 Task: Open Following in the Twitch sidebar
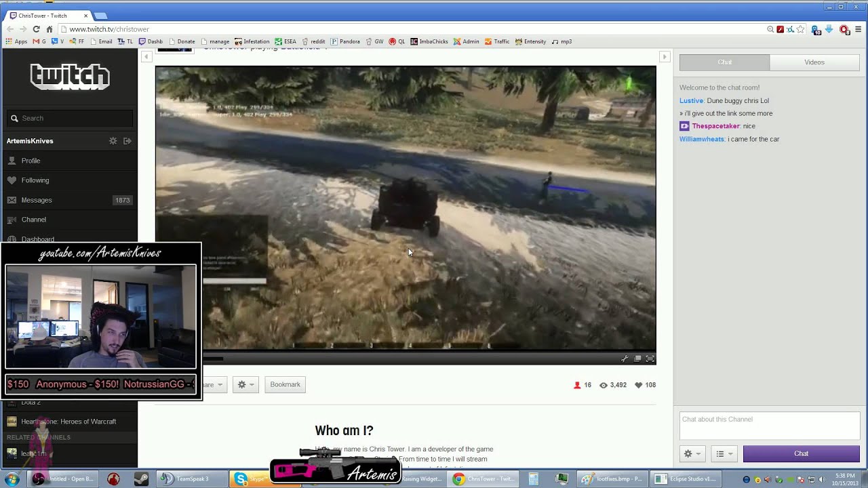68,180
